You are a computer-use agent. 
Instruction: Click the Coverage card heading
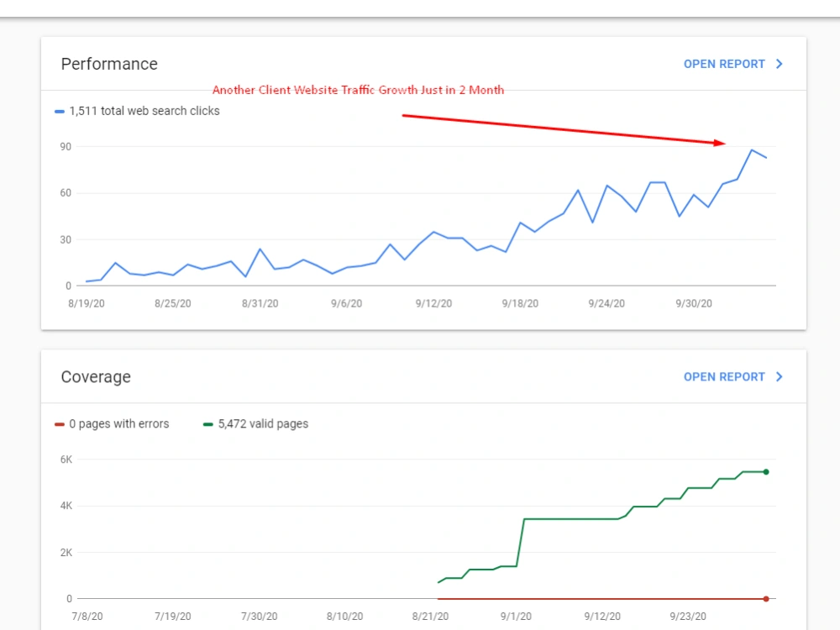click(x=96, y=377)
